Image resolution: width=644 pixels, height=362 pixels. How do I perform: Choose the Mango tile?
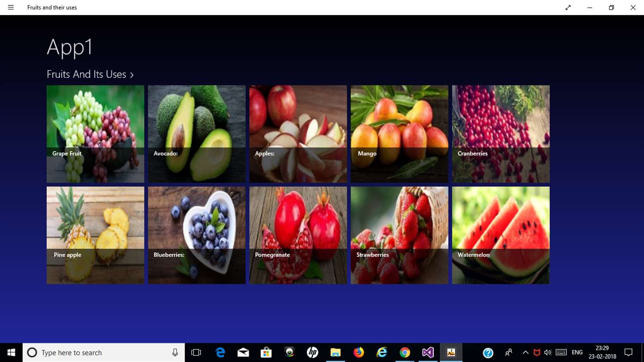[399, 134]
